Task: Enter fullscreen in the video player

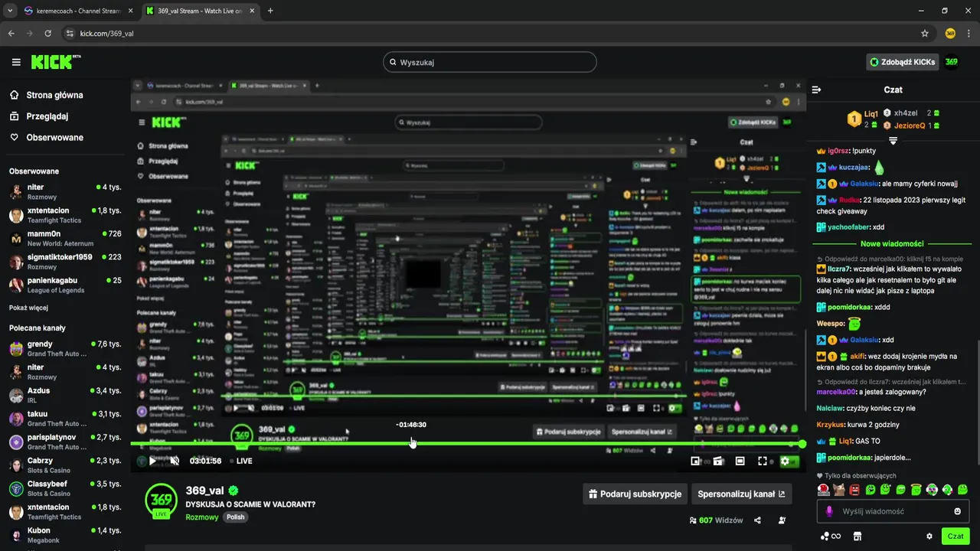Action: click(x=763, y=461)
